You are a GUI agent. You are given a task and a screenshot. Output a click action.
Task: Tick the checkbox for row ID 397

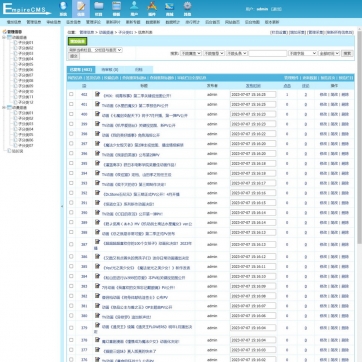(71, 143)
